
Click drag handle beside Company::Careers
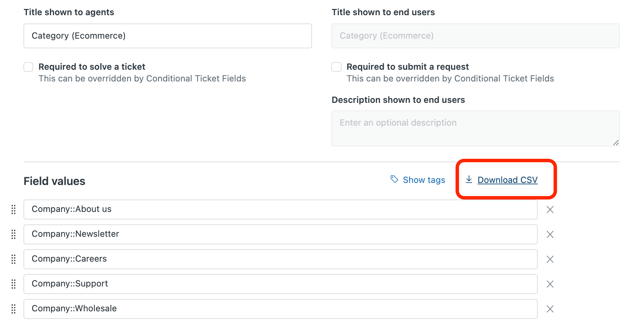[13, 259]
